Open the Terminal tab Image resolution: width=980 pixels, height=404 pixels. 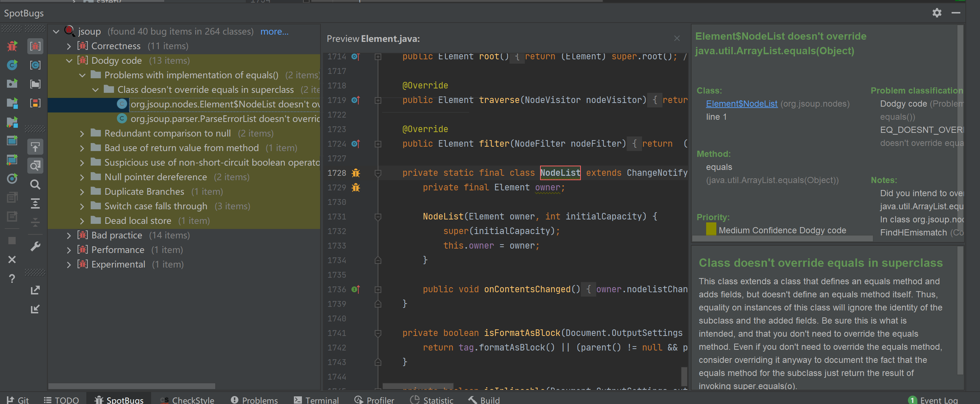coord(316,400)
